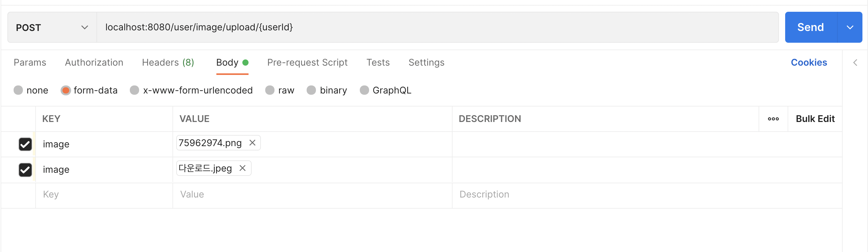Select the binary body option
868x252 pixels.
coord(311,90)
